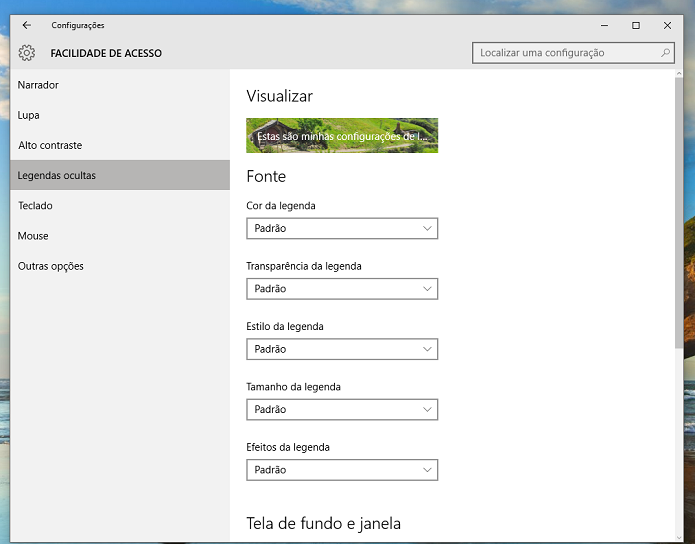
Task: Click the FACILIDADE DE ACESSO title
Action: (106, 53)
